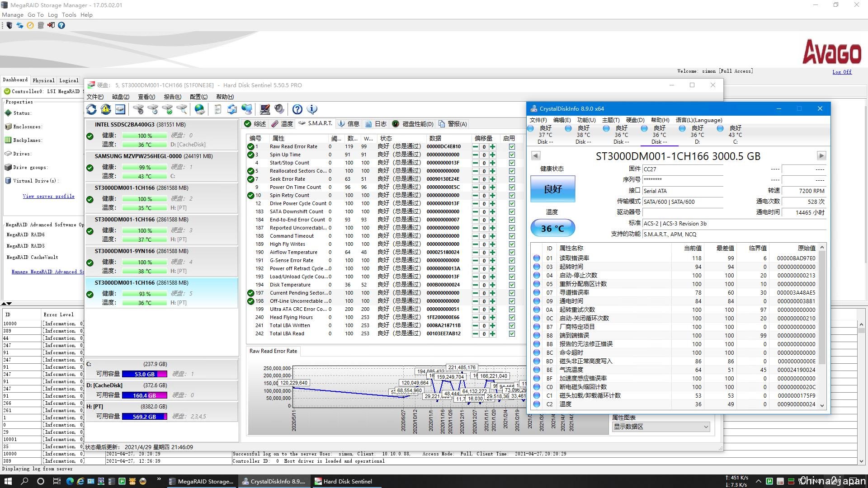Click the globe-and-disk icon in Sentinel toolbar

(199, 109)
